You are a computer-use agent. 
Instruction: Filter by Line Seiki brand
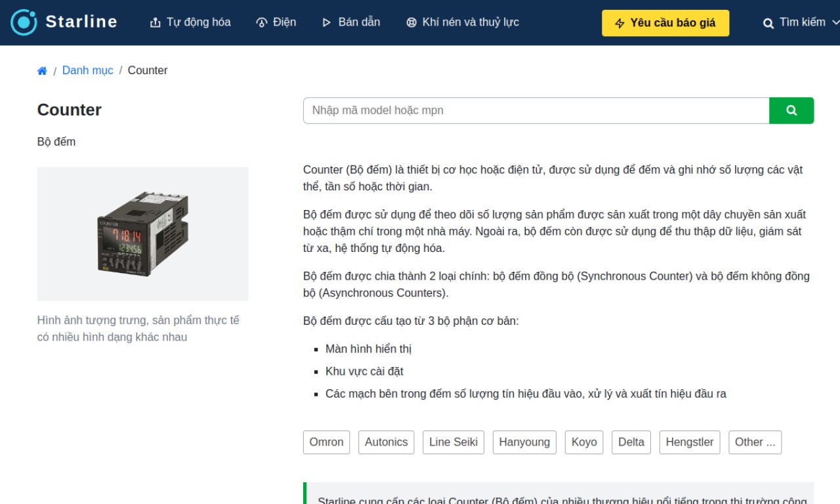tap(453, 442)
